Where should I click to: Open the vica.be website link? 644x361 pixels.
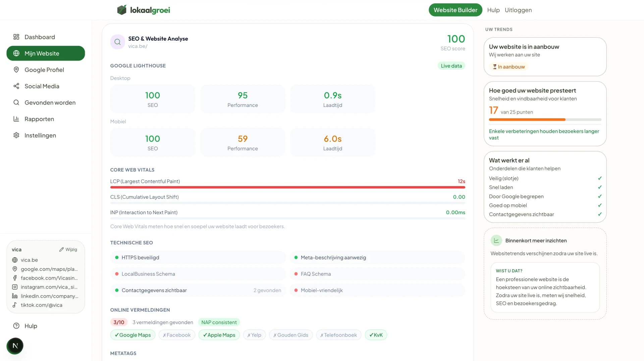point(29,260)
